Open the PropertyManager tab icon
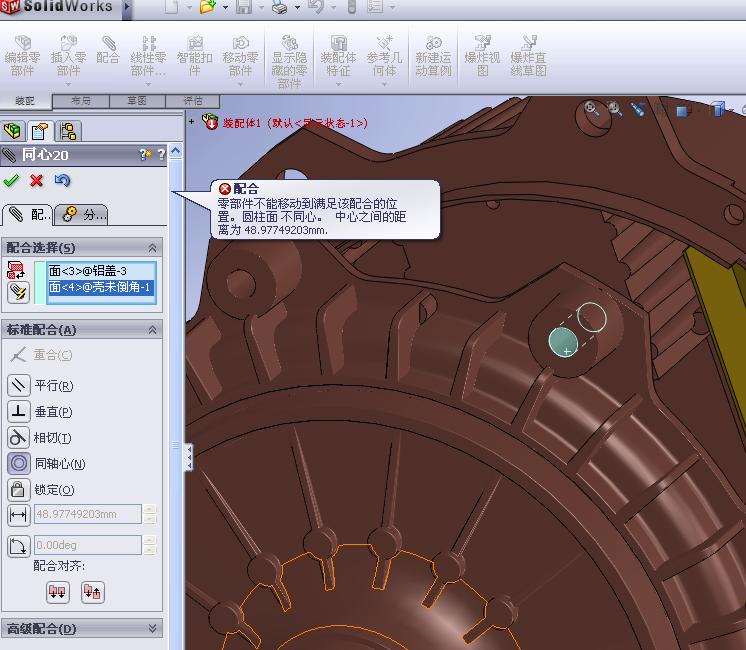 pyautogui.click(x=40, y=130)
